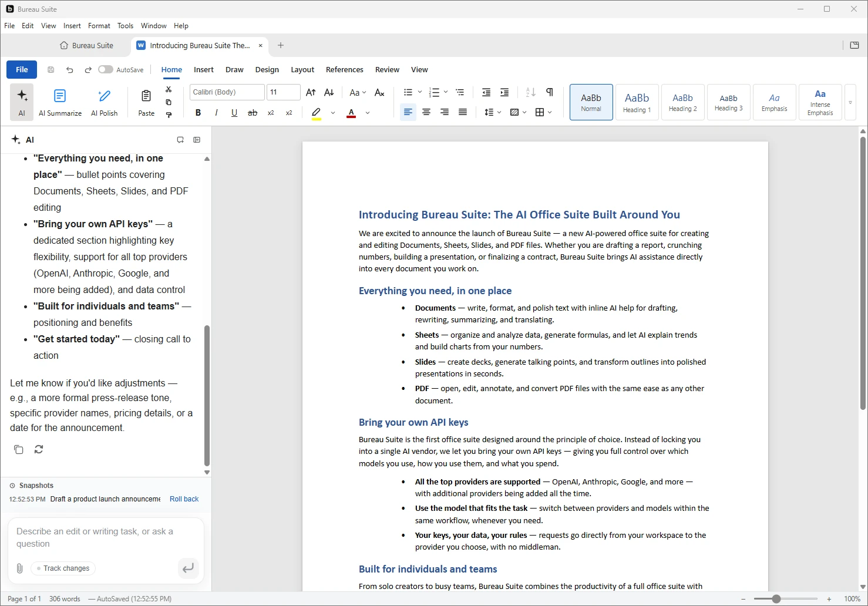Expand bullet list style options

[x=420, y=92]
